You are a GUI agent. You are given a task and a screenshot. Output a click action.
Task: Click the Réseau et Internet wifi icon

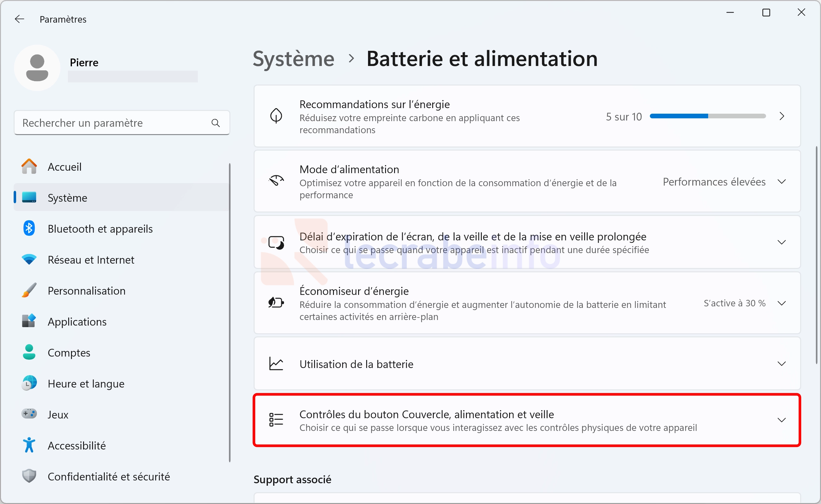(29, 259)
